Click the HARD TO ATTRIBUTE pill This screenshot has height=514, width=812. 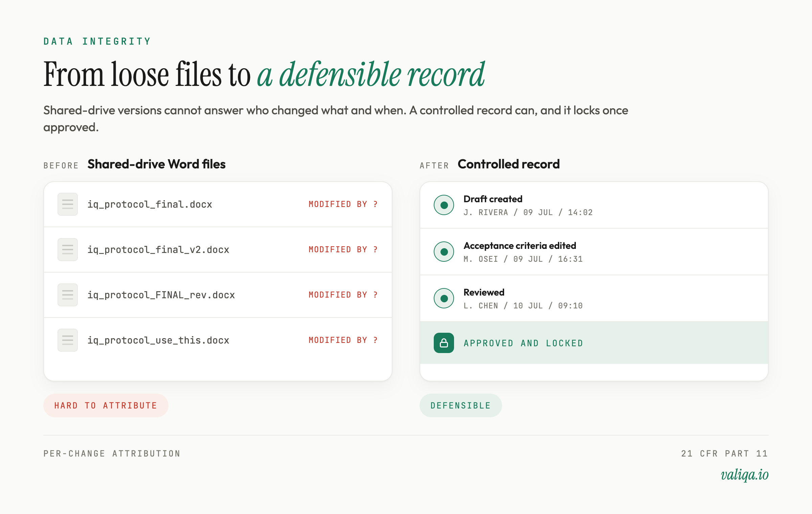tap(106, 405)
